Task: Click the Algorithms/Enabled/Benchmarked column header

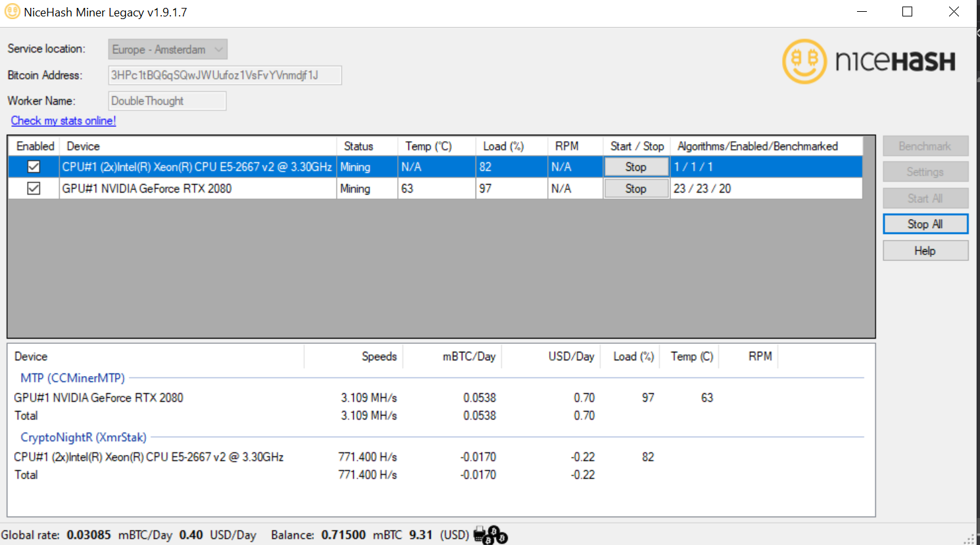Action: 756,145
